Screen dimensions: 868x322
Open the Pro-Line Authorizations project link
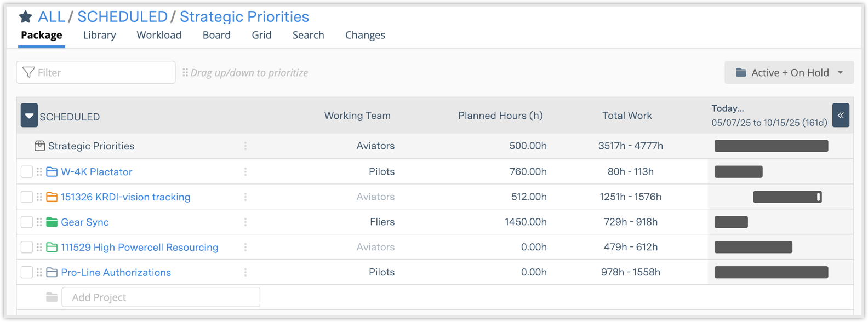[116, 273]
